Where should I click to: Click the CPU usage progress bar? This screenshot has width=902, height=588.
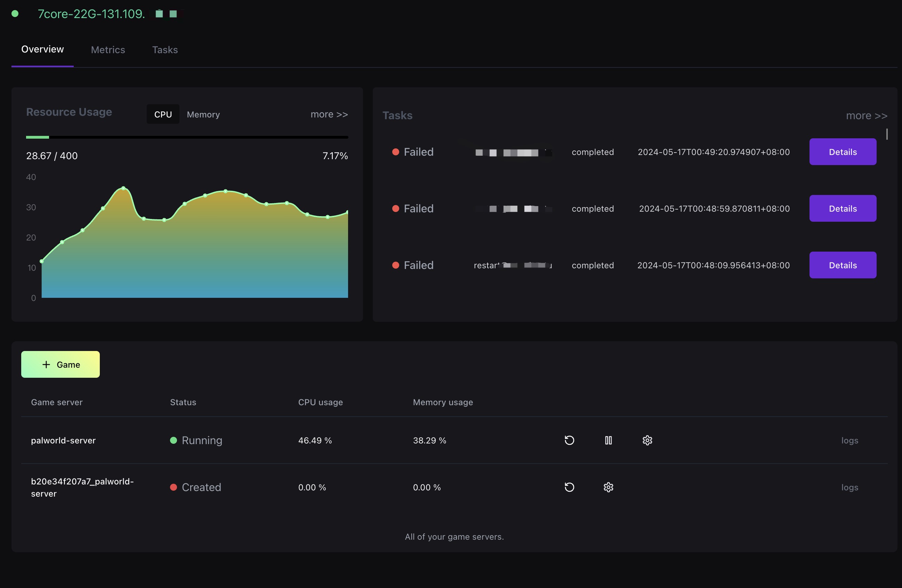coord(187,137)
